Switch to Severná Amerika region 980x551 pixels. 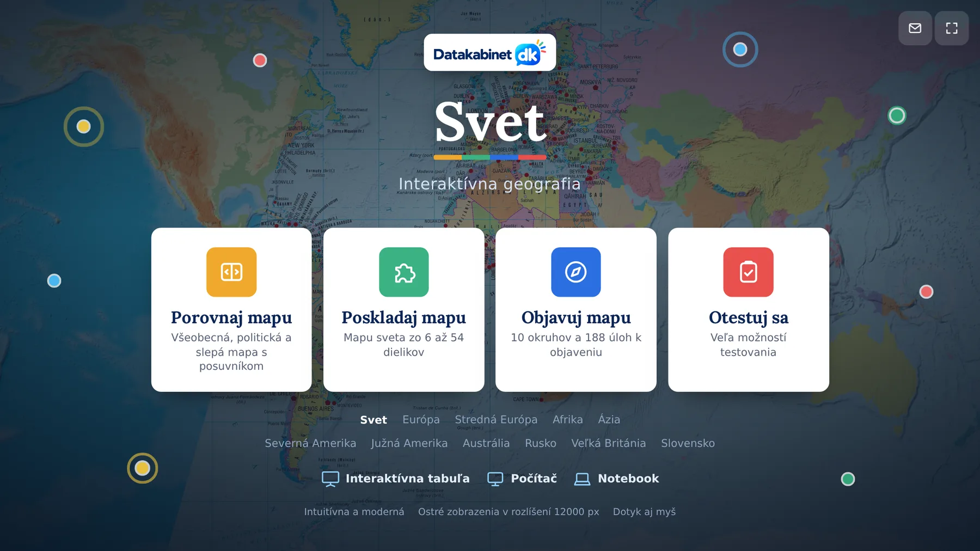pyautogui.click(x=310, y=443)
